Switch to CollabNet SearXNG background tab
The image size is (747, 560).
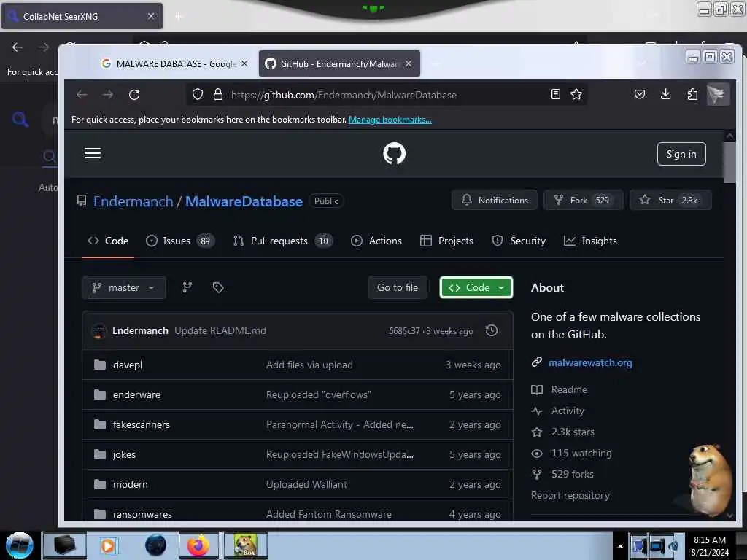[82, 16]
